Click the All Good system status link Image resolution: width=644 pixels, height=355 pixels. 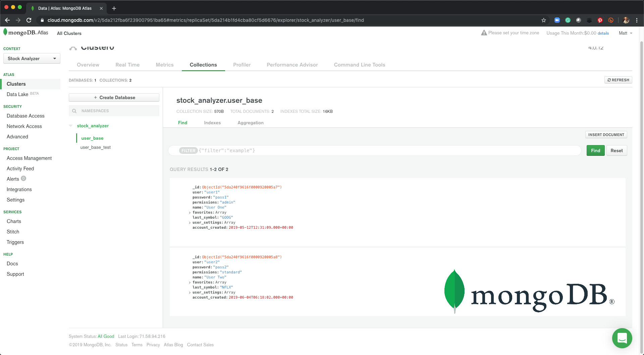tap(106, 336)
